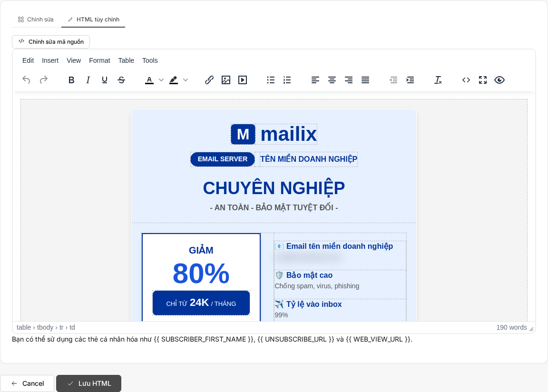Switch to the Chỉnh sửa tab
548x392 pixels.
[x=36, y=20]
